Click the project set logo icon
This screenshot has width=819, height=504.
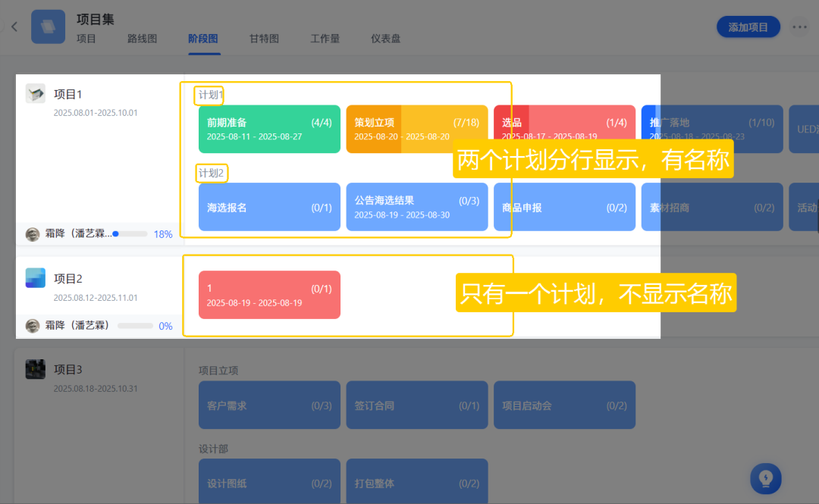coord(48,27)
